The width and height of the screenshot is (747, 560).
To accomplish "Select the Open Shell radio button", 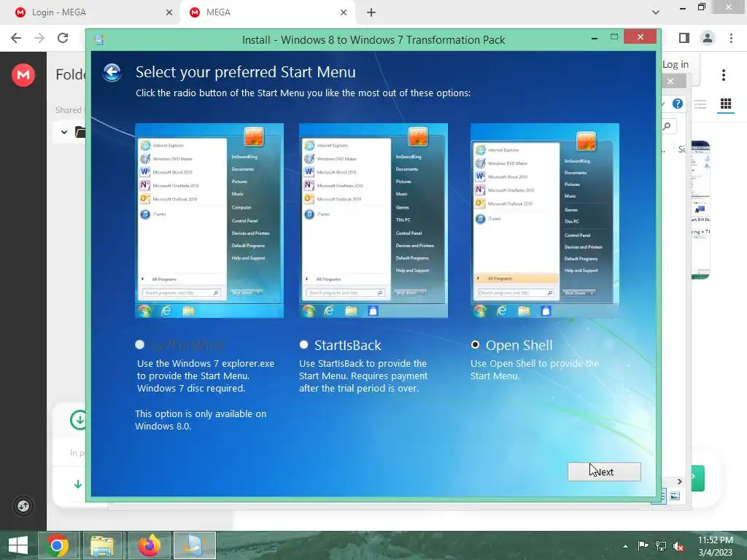I will coord(475,344).
